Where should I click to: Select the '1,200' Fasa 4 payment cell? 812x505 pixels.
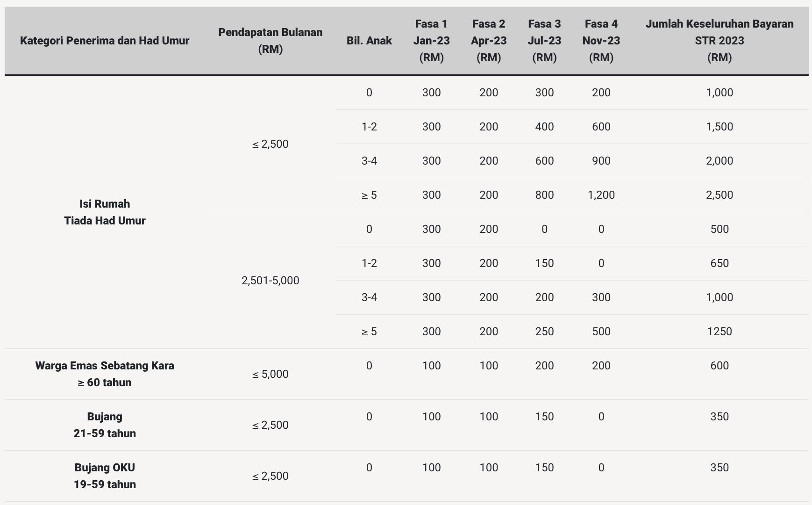(x=601, y=195)
